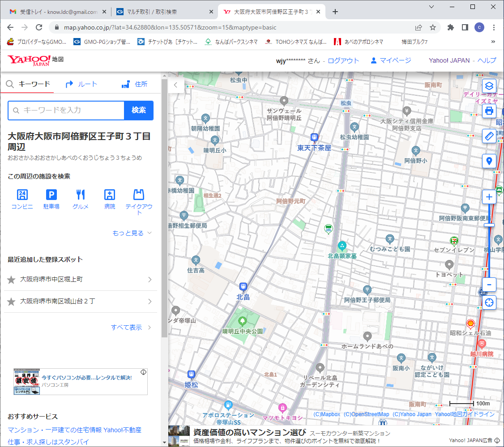504x447 pixels.
Task: Click the blue 検索 button
Action: tap(138, 111)
